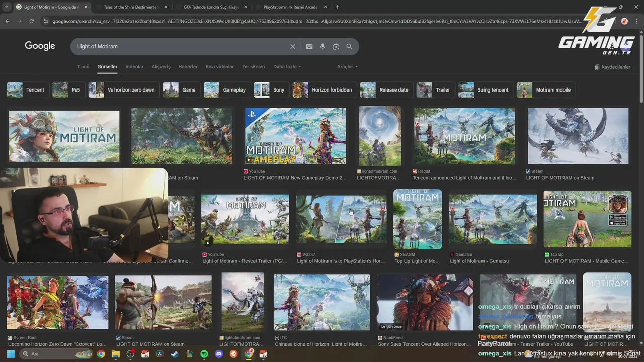
Task: Click the Chrome address bar URL
Action: point(317,21)
